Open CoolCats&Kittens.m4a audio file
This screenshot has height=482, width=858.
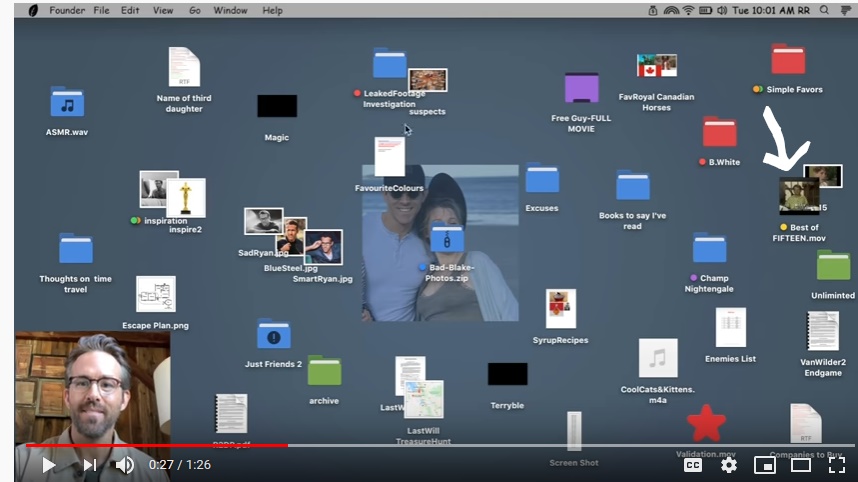(658, 358)
